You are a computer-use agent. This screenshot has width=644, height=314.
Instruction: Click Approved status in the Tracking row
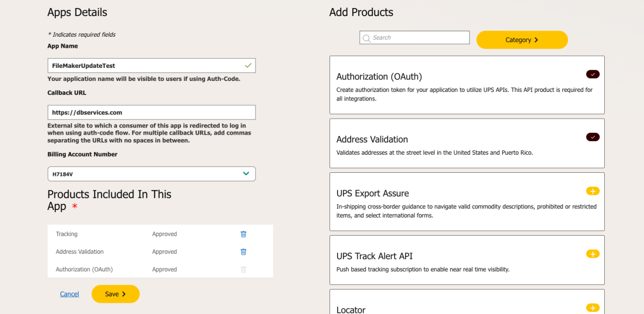[165, 234]
